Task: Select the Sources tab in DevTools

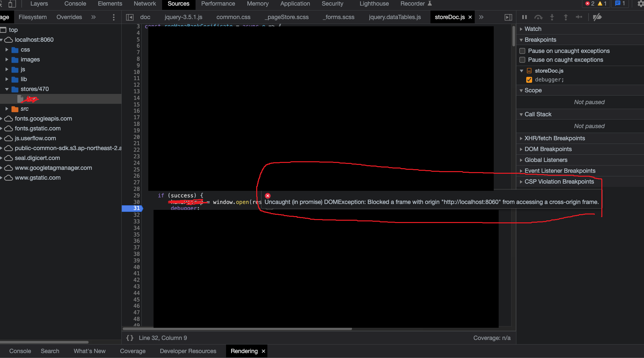Action: pos(178,4)
